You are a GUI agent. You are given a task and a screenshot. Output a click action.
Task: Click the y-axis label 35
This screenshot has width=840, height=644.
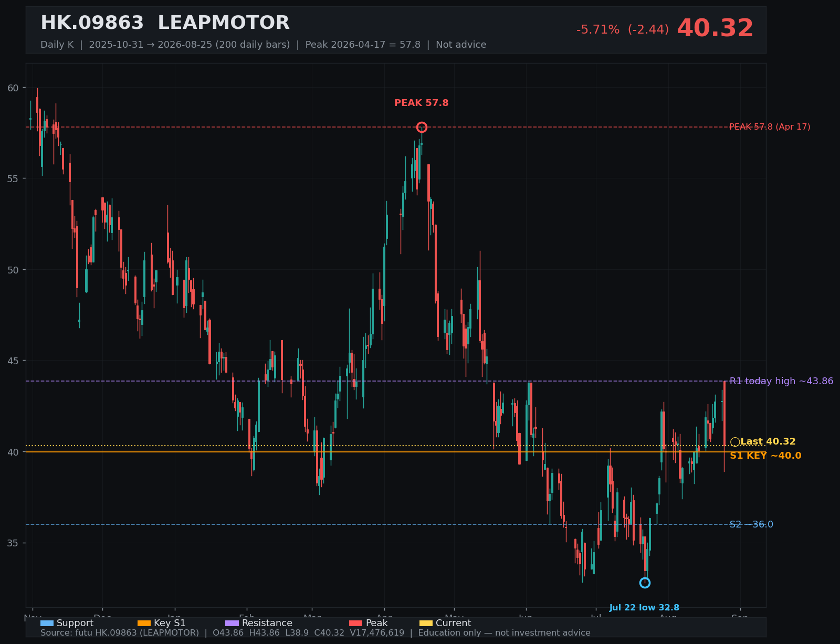tap(13, 543)
